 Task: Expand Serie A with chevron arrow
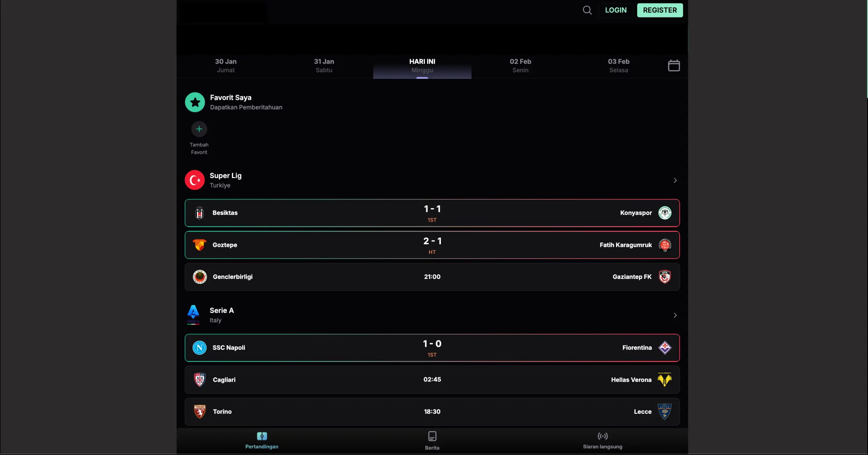[x=675, y=315]
